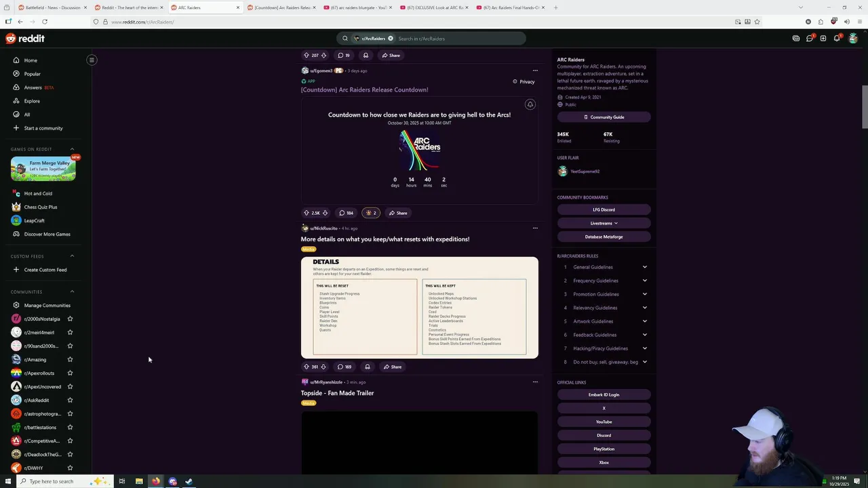Collapse the Communities section
The image size is (868, 488).
coord(72,291)
